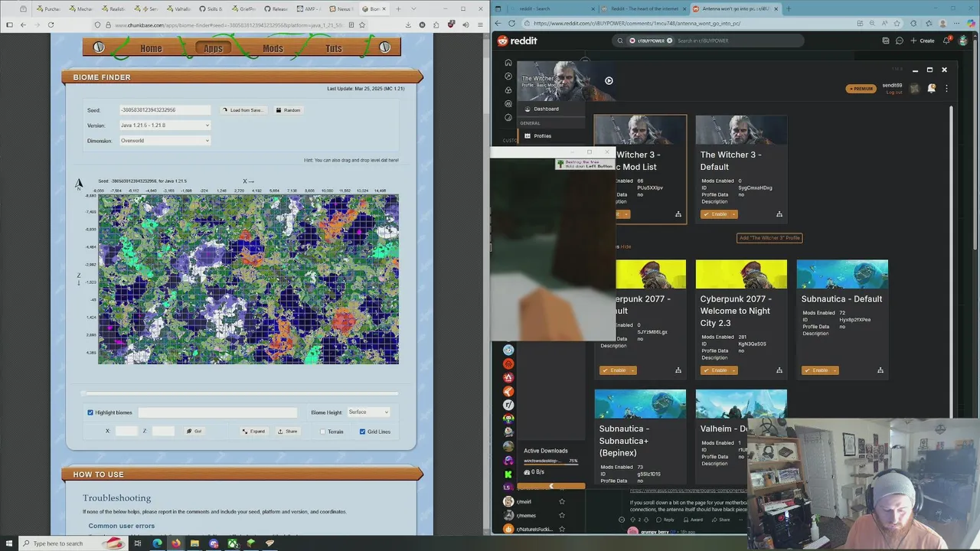The height and width of the screenshot is (551, 980).
Task: Click the Log out link
Action: click(x=893, y=93)
